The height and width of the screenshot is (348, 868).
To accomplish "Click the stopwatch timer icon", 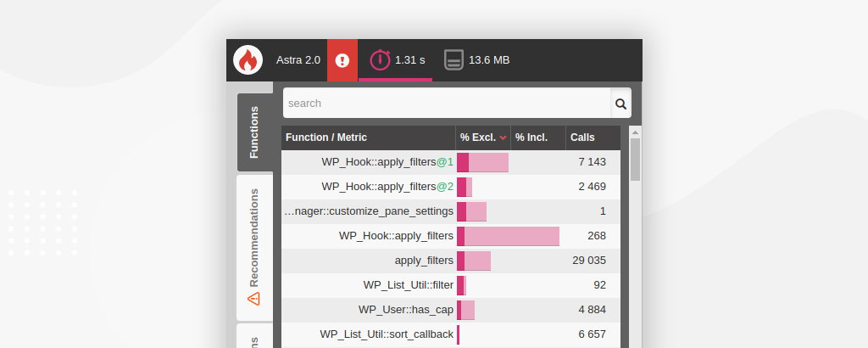I will click(x=380, y=60).
